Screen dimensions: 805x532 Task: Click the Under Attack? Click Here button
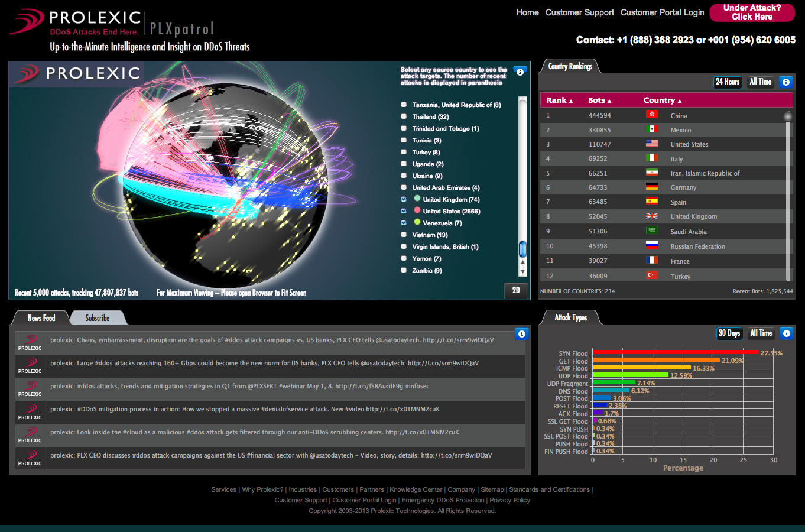752,12
